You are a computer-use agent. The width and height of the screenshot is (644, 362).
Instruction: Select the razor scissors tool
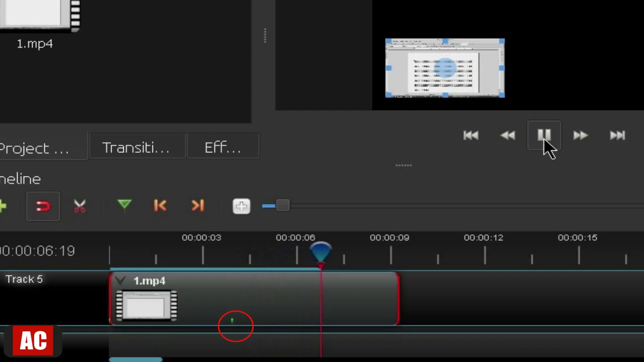[79, 206]
